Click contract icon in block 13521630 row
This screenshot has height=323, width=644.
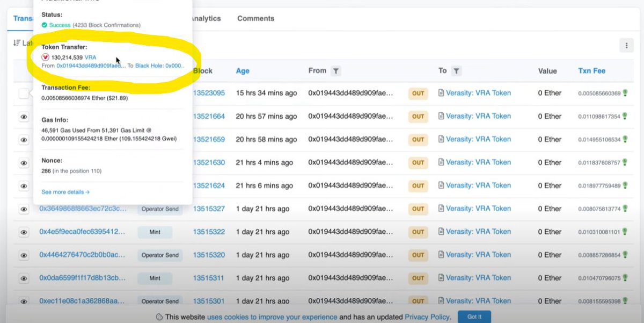[441, 162]
